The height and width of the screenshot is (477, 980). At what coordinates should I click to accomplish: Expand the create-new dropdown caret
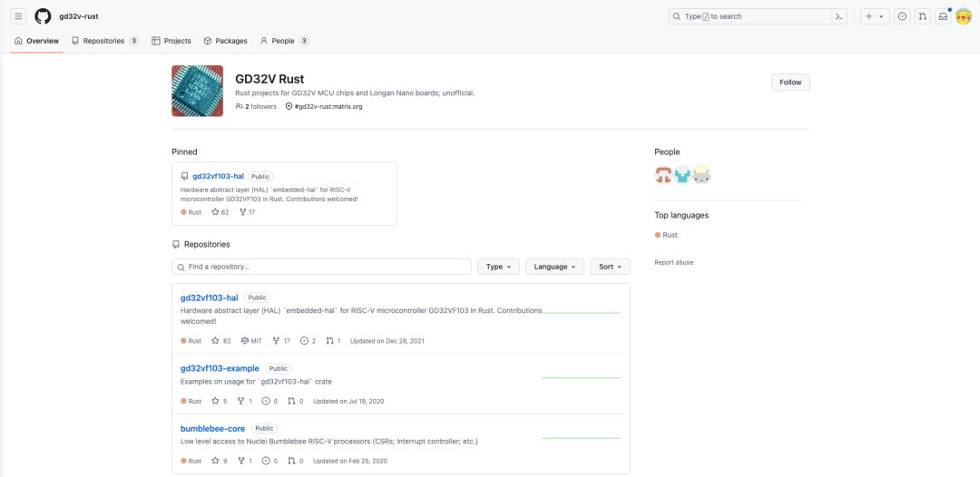pyautogui.click(x=882, y=17)
